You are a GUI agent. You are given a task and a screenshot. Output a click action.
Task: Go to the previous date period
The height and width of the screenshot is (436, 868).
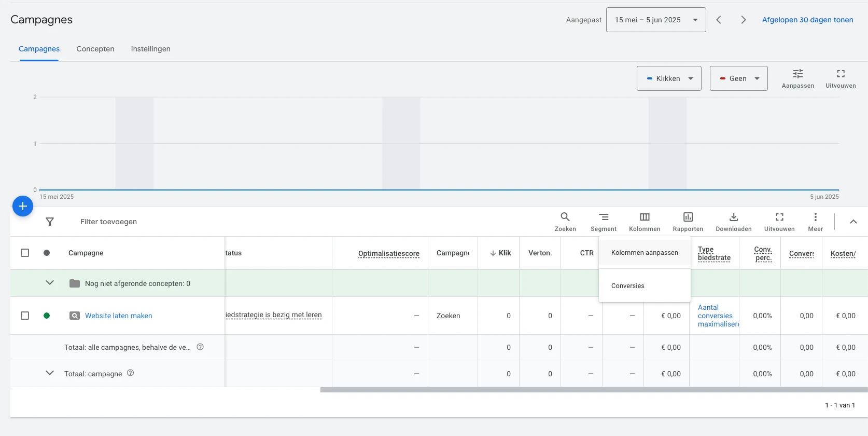[719, 20]
